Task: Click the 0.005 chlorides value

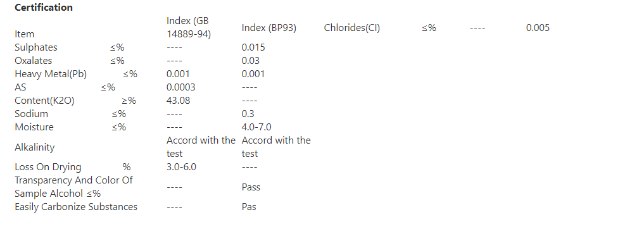Action: 538,28
